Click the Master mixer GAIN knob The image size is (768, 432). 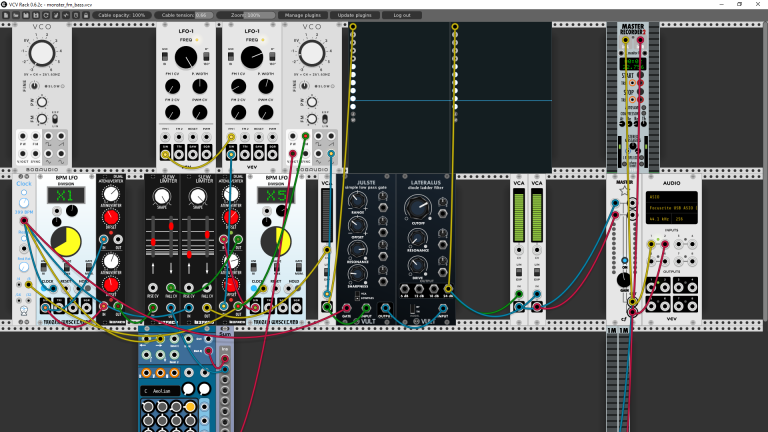tap(624, 280)
